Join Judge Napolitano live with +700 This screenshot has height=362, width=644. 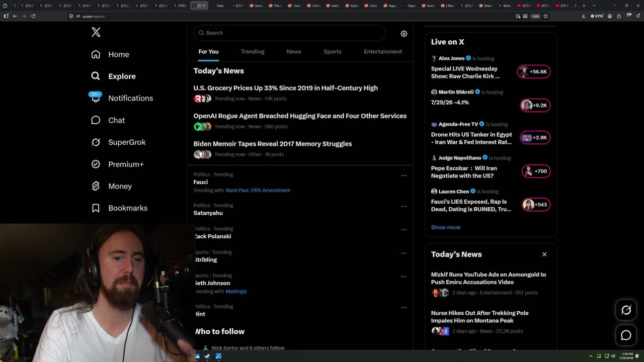coord(536,171)
